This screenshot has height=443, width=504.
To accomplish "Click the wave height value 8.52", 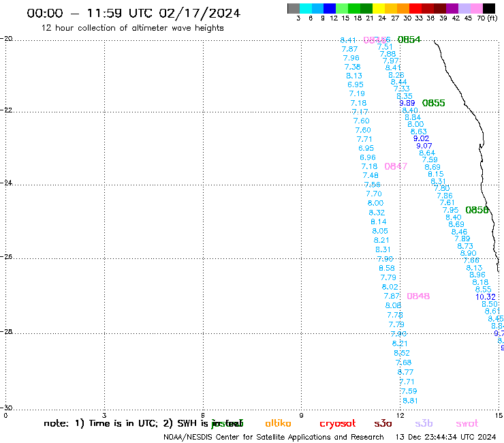I will 402,353.
